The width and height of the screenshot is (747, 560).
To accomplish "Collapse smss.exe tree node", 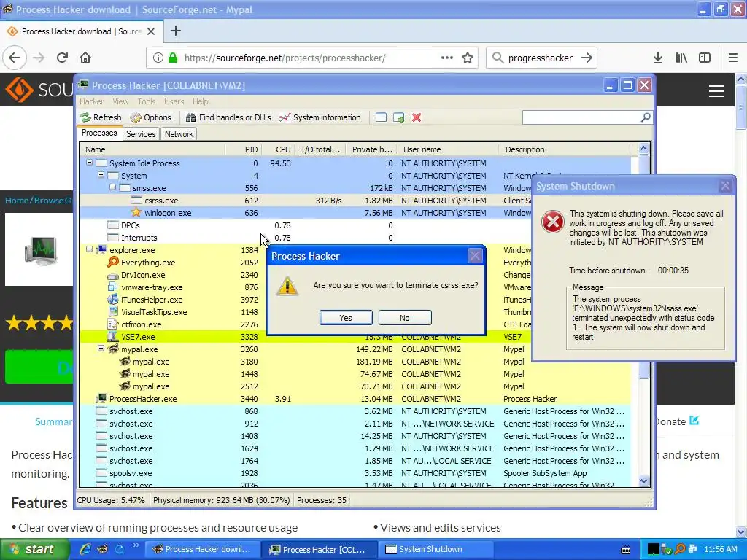I will click(113, 187).
